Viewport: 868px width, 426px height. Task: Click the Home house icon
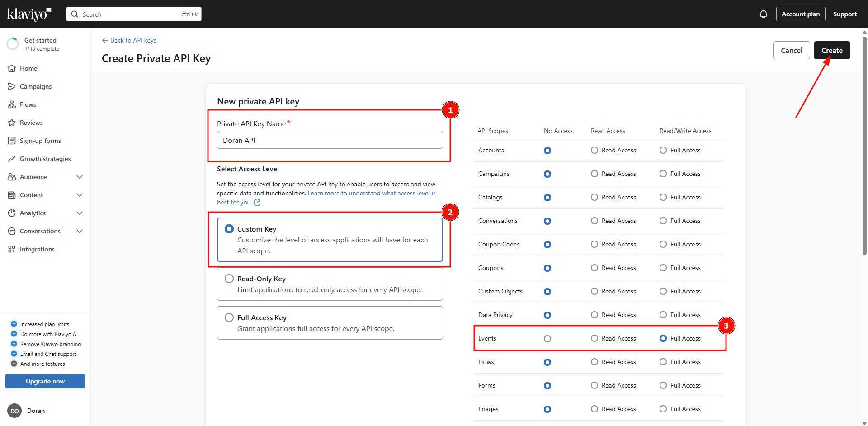[12, 68]
